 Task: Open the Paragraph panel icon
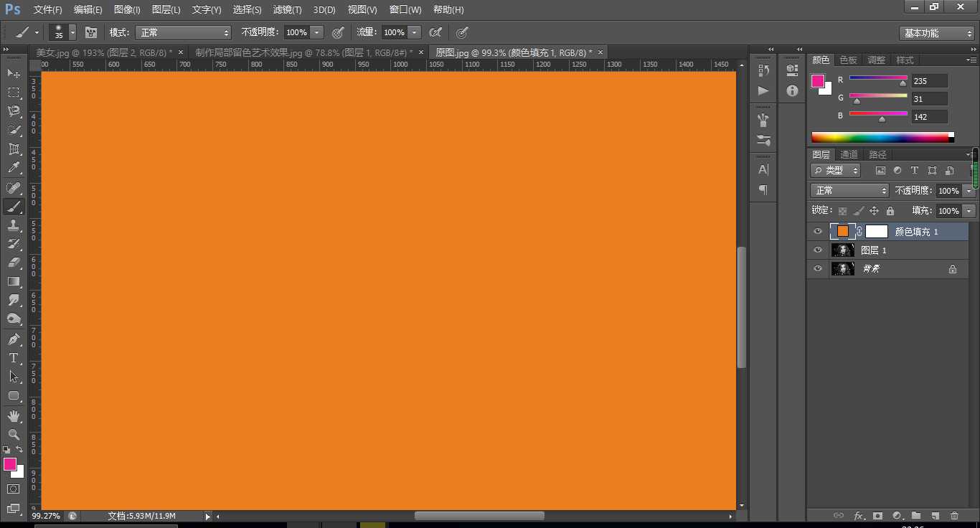[x=763, y=189]
